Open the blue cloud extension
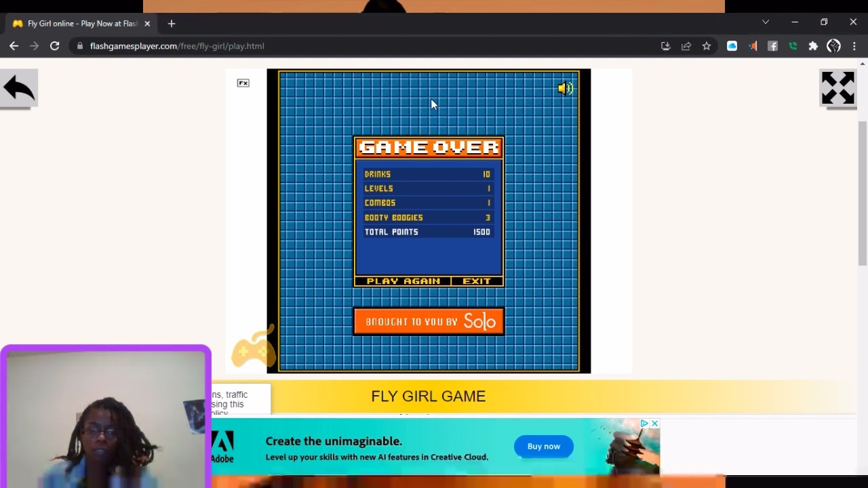The width and height of the screenshot is (868, 488). 732,46
